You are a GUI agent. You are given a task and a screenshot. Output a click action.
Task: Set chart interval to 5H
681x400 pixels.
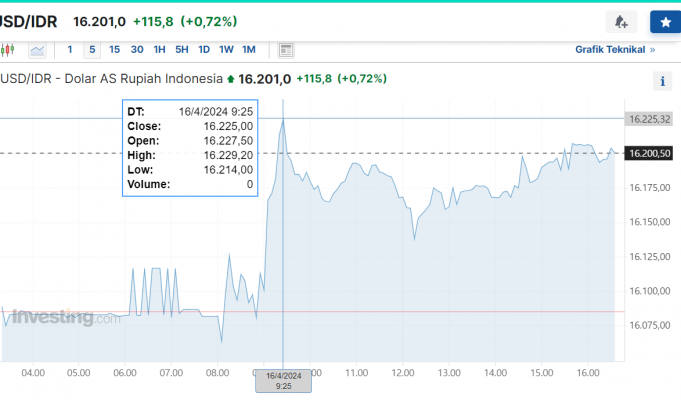point(181,49)
